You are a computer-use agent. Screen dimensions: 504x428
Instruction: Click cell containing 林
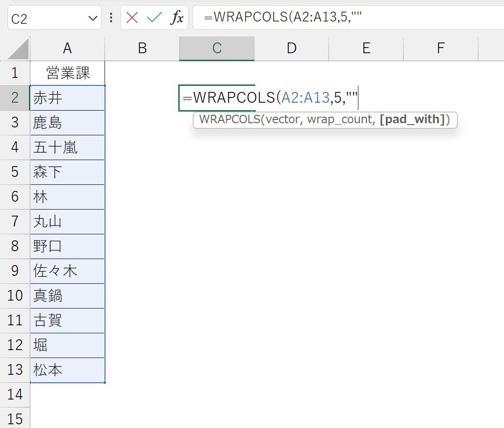(x=68, y=197)
